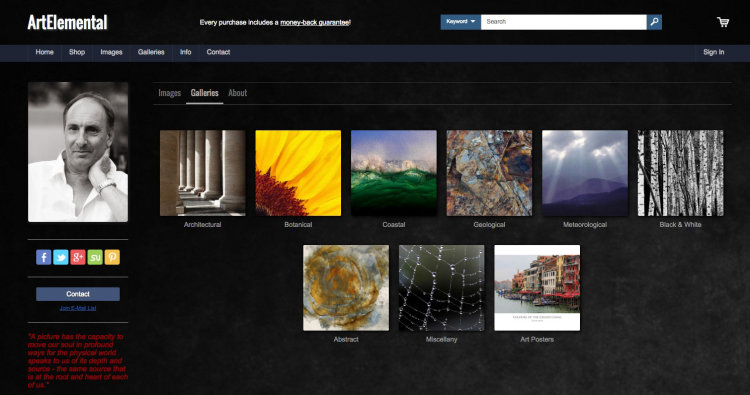Open the shopping cart icon

tap(723, 22)
